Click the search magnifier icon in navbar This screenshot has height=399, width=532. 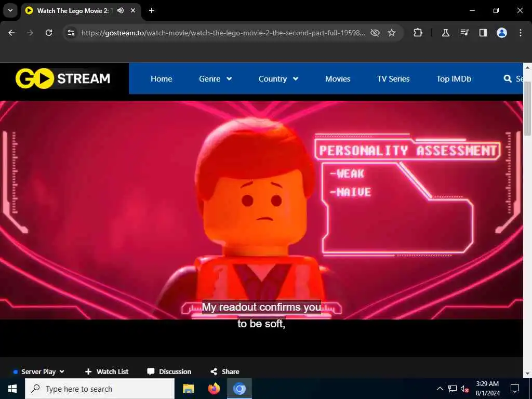click(508, 79)
